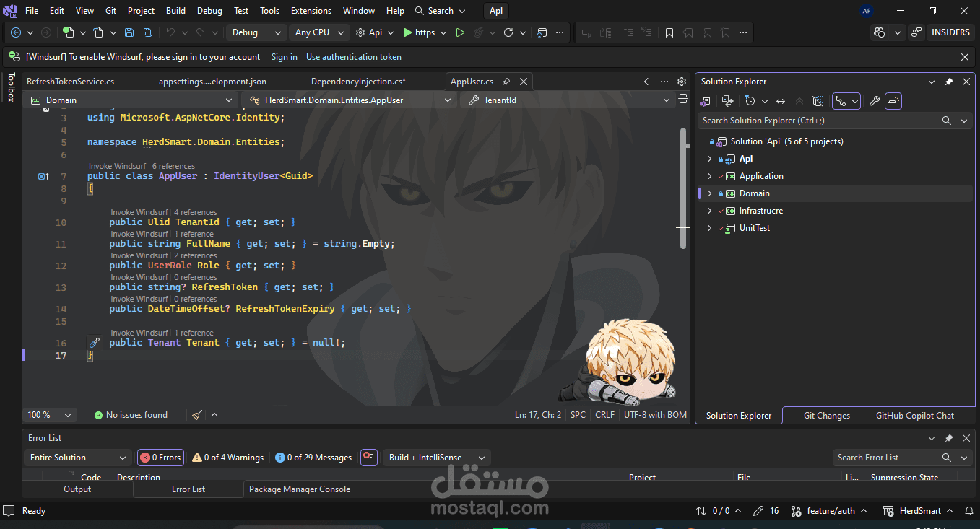Image resolution: width=980 pixels, height=529 pixels.
Task: Toggle Preview Selected Items in Solution Explorer
Action: (x=893, y=101)
